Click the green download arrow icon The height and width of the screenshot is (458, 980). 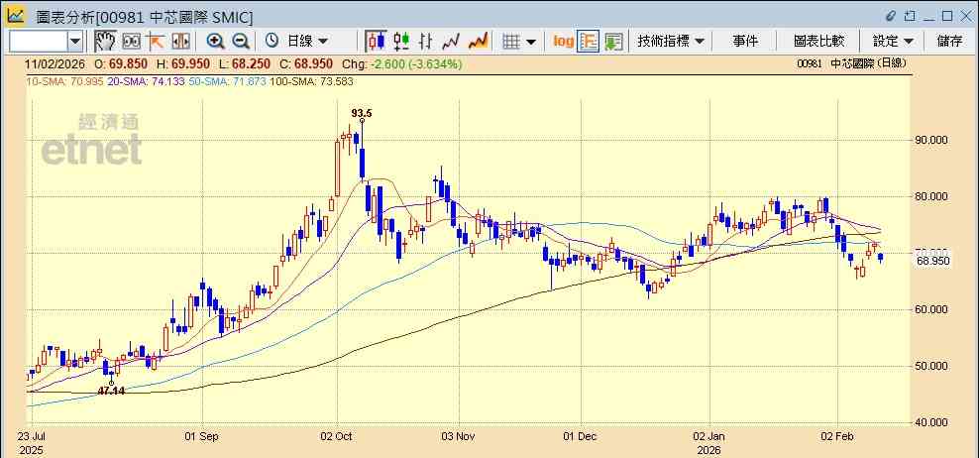pos(613,42)
